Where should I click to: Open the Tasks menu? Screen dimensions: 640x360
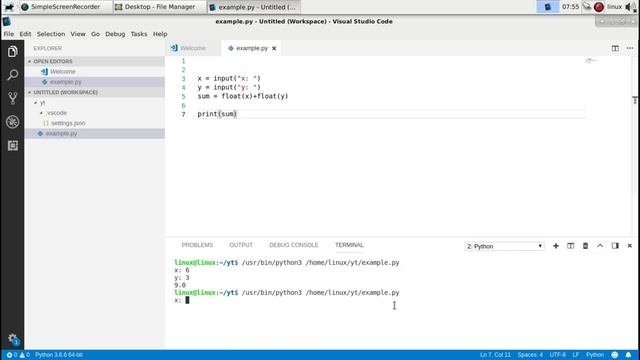click(139, 34)
